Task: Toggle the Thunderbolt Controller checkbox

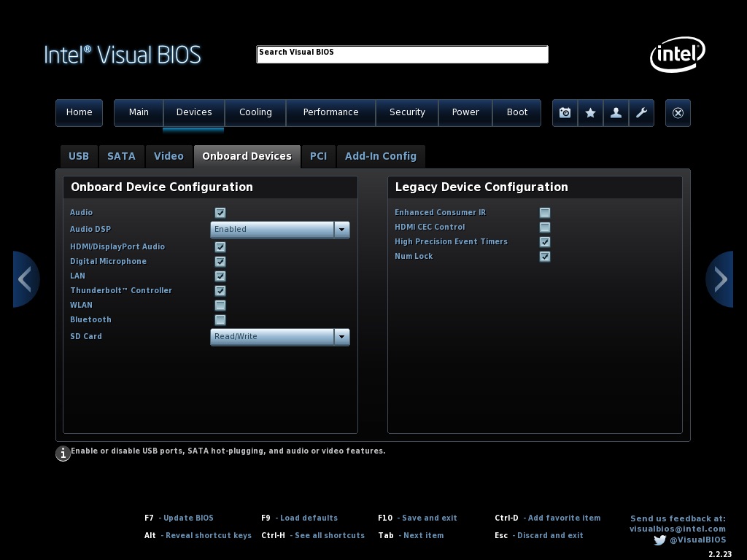Action: 220,290
